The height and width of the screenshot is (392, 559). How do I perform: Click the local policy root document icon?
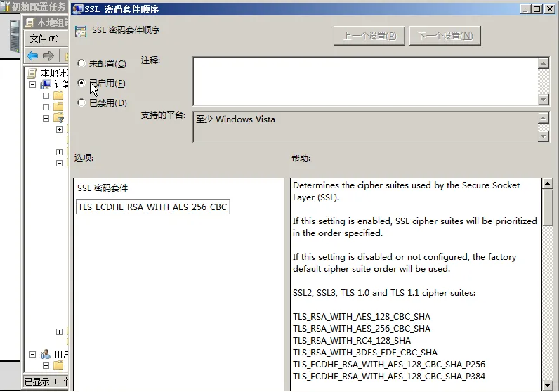coord(32,73)
